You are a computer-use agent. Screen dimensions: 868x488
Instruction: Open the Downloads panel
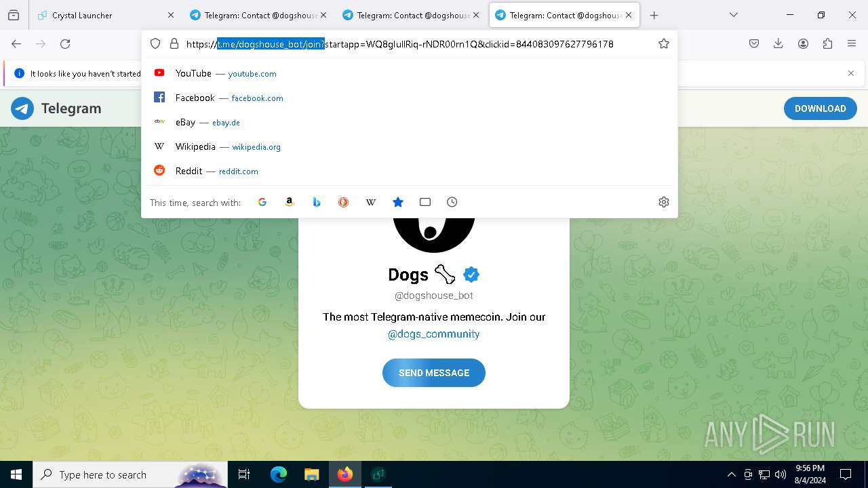click(x=778, y=43)
